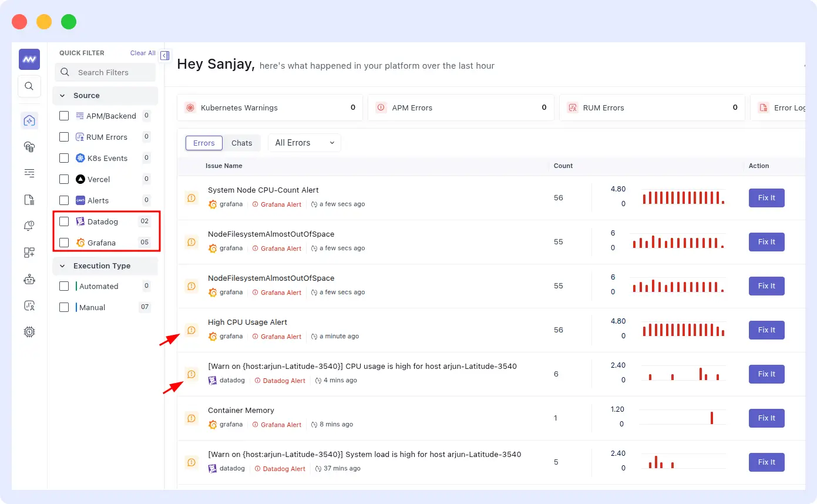817x504 pixels.
Task: Check the RUM Errors source filter
Action: 64,137
